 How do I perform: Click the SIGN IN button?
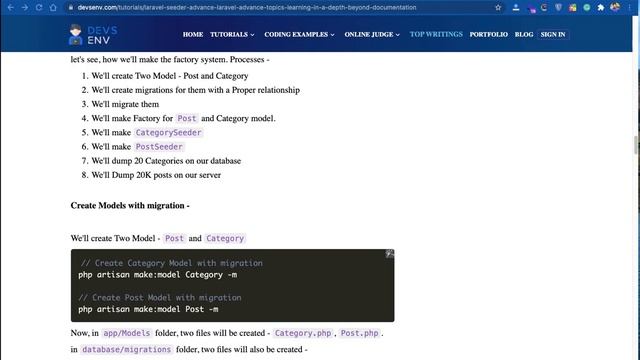click(x=553, y=34)
